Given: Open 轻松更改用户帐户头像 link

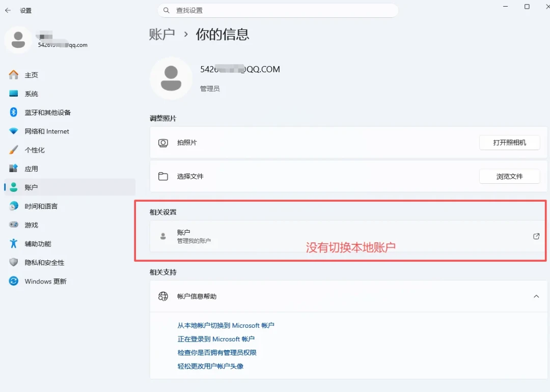Looking at the screenshot, I should coord(210,366).
